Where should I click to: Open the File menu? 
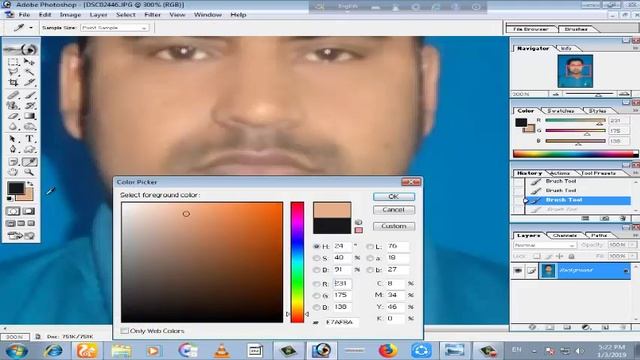click(24, 15)
